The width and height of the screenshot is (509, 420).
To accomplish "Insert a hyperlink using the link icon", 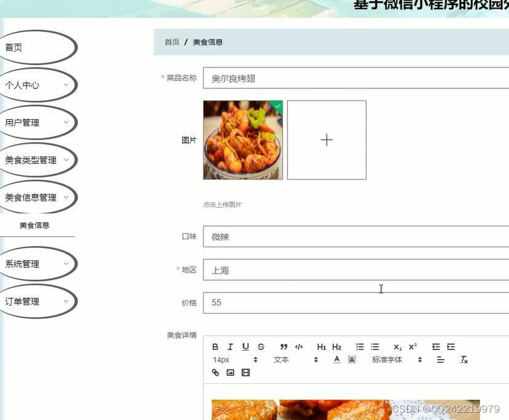I will [215, 372].
